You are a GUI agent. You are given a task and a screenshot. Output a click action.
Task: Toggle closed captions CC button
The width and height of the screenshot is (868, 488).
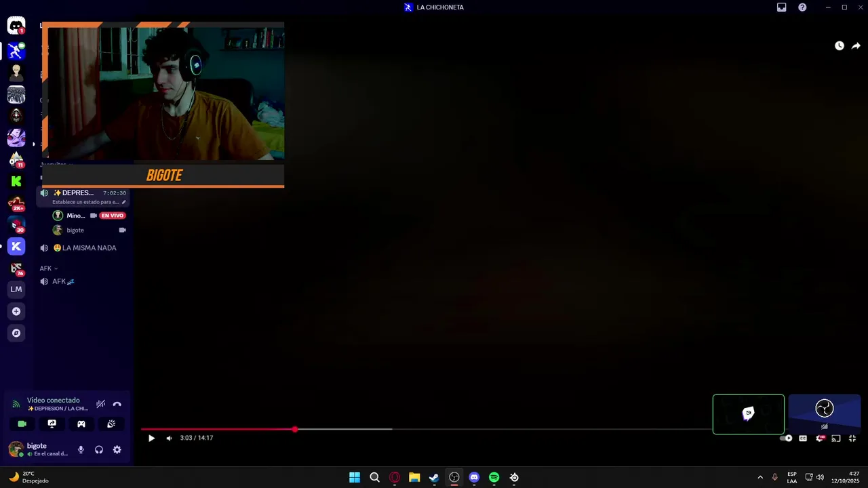pyautogui.click(x=803, y=438)
